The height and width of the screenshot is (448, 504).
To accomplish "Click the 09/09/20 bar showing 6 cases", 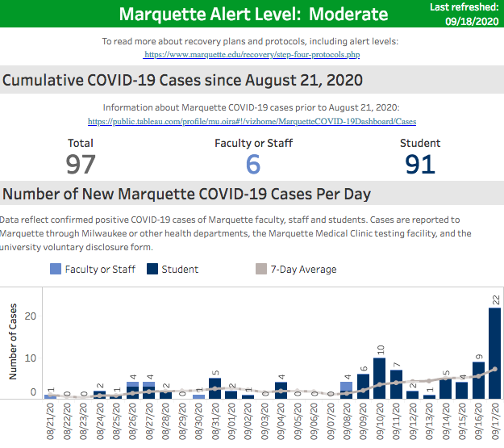I will click(363, 386).
